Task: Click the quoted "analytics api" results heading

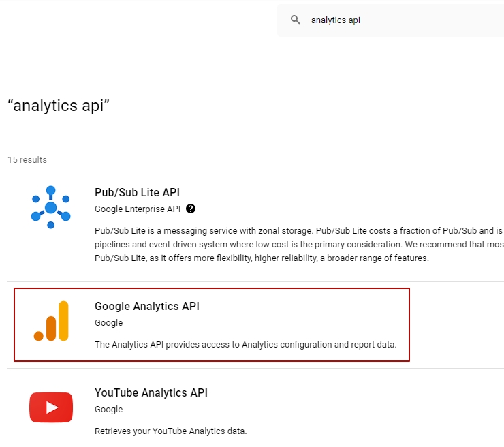Action: 59,106
